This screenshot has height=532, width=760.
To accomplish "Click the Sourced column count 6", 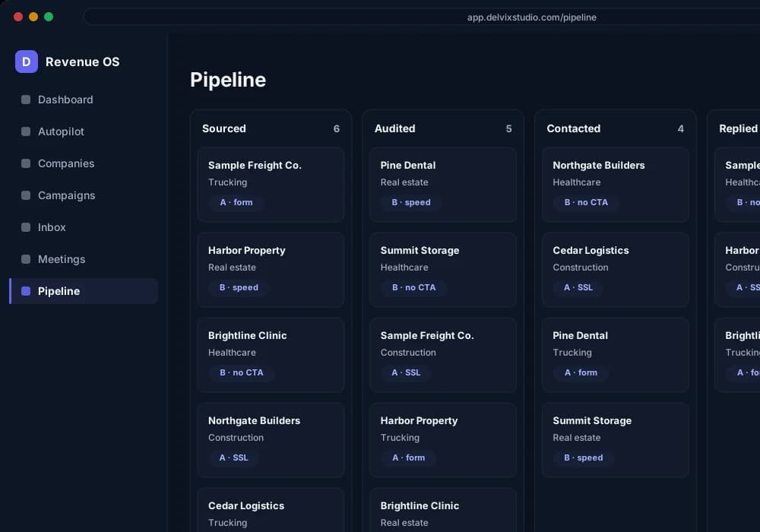I will [x=337, y=129].
